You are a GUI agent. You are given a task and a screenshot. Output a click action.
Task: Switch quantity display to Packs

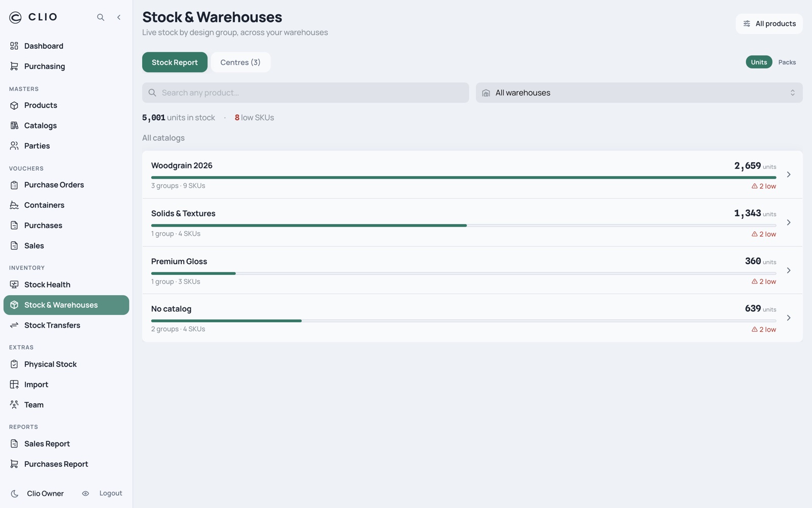coord(787,62)
